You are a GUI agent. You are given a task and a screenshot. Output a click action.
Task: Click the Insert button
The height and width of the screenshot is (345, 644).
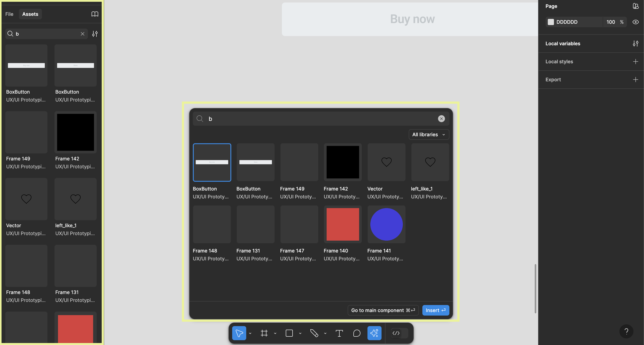coord(435,310)
